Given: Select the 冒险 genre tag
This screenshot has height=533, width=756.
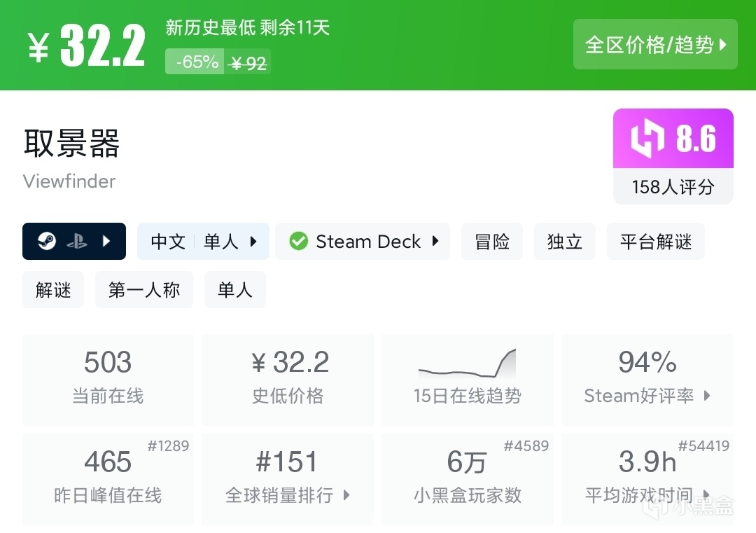Looking at the screenshot, I should [492, 242].
